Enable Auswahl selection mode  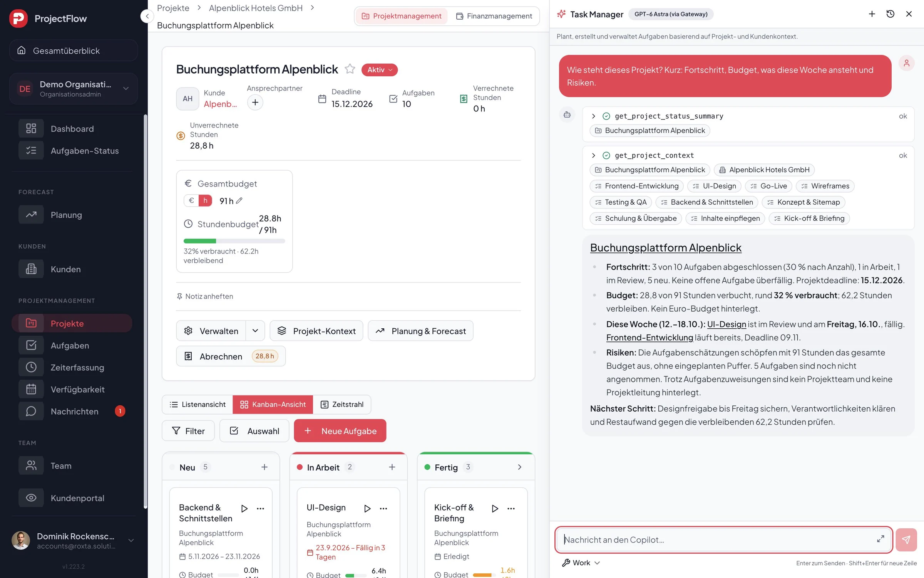click(254, 430)
